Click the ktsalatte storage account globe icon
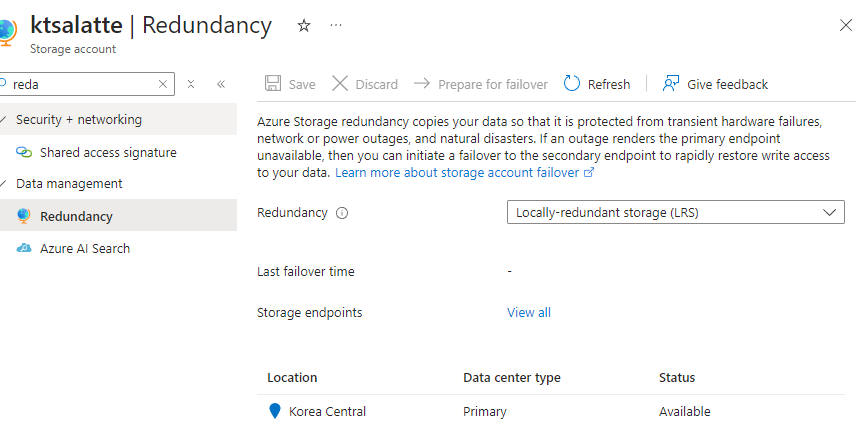 7,32
